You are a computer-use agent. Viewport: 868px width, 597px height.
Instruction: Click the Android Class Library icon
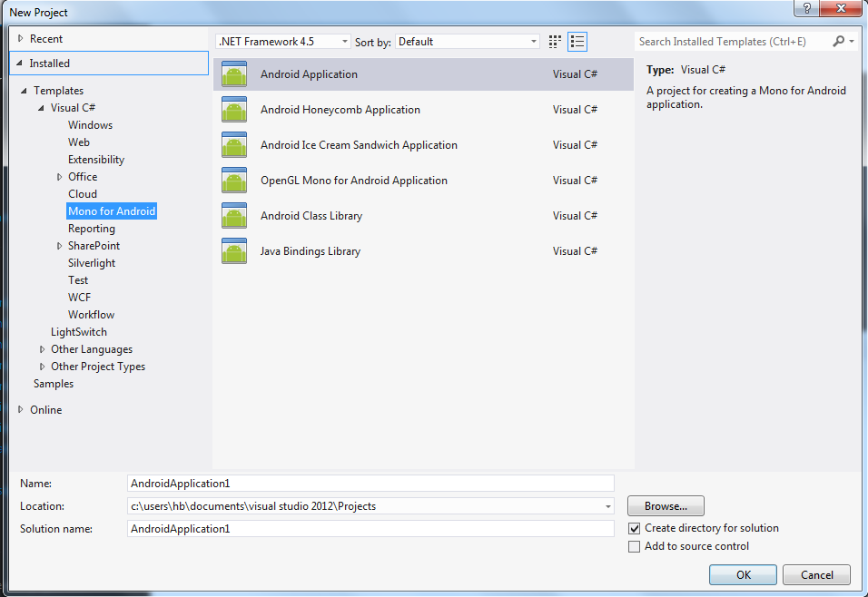click(x=234, y=216)
